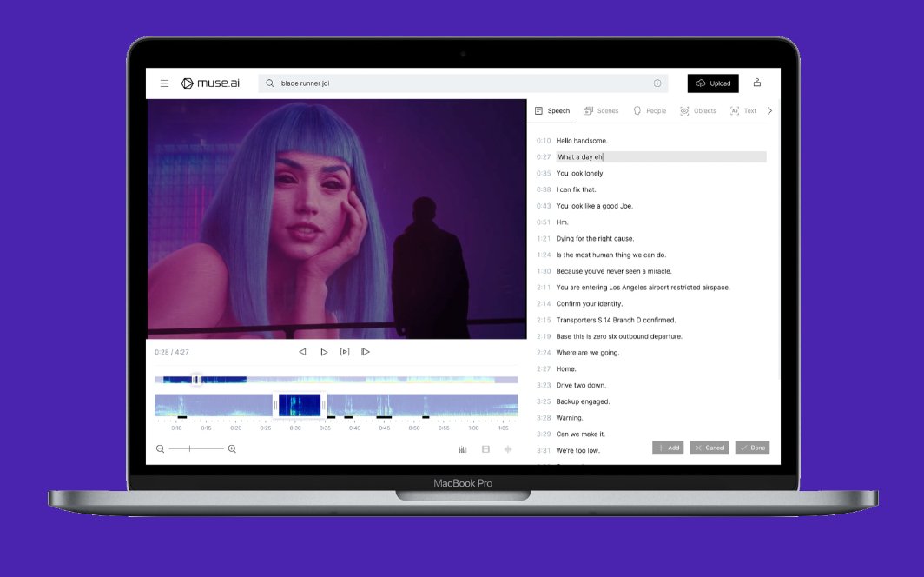Expand more tabs with the right chevron
The image size is (924, 577).
[769, 111]
